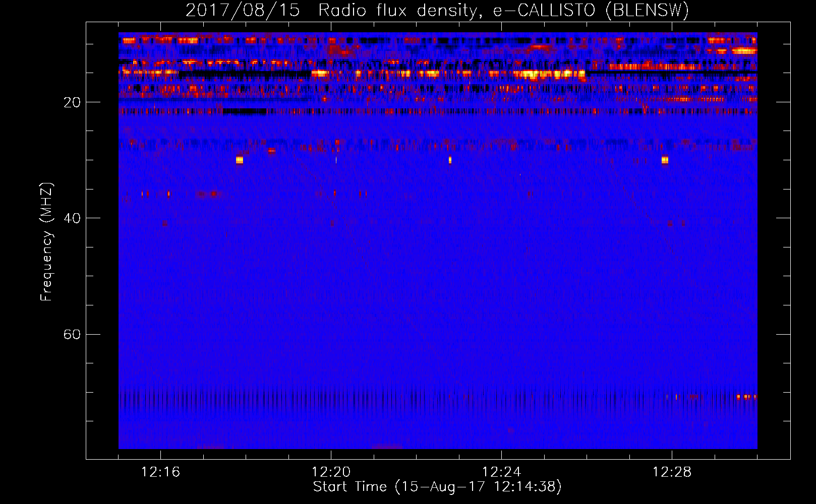This screenshot has height=504, width=816.
Task: Click the 12:24 time tick label
Action: coord(501,472)
